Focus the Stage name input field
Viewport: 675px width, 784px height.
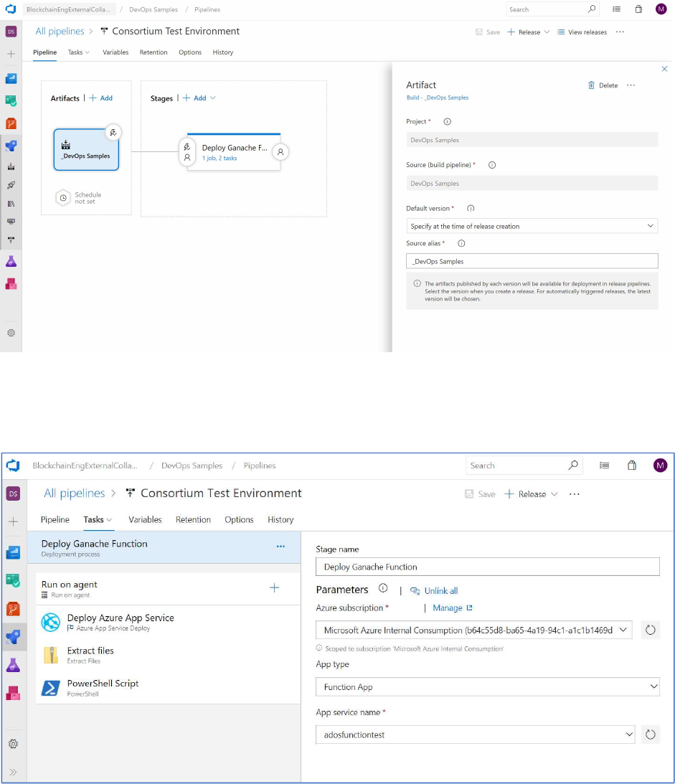click(x=488, y=567)
